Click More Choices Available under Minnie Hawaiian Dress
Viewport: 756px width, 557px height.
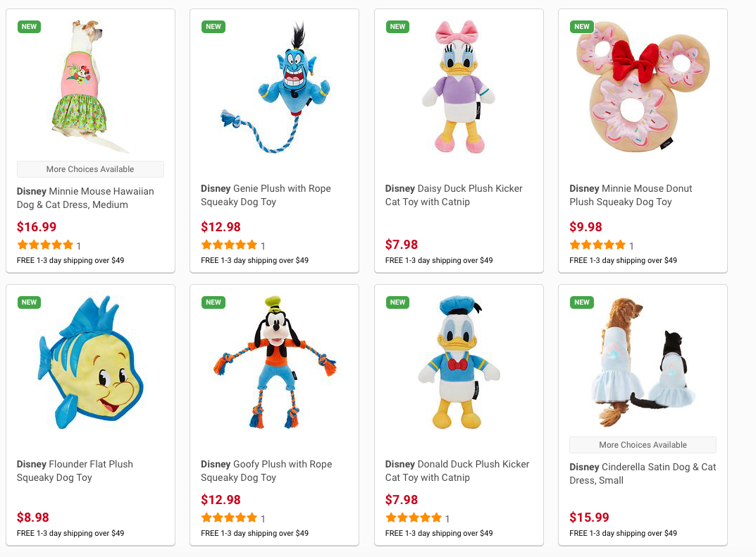[x=90, y=169]
